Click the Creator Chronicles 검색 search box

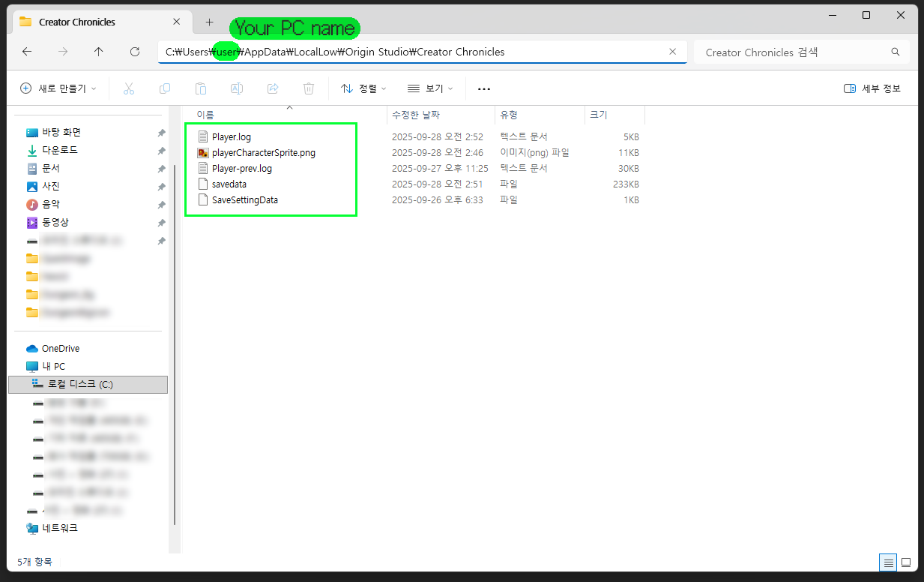click(x=801, y=52)
